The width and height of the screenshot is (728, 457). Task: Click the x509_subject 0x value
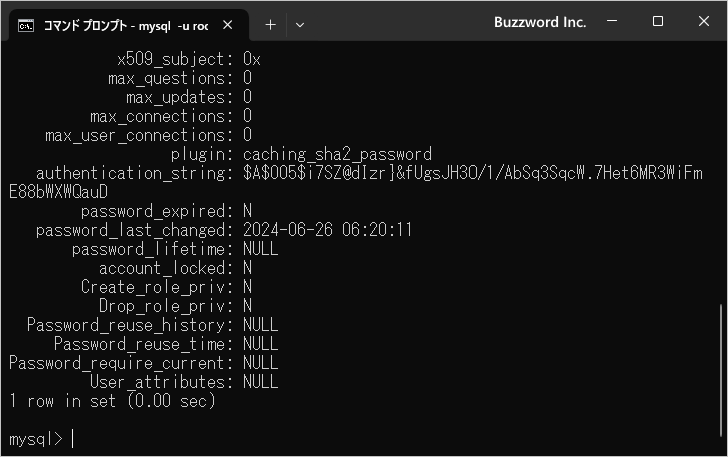(x=252, y=59)
